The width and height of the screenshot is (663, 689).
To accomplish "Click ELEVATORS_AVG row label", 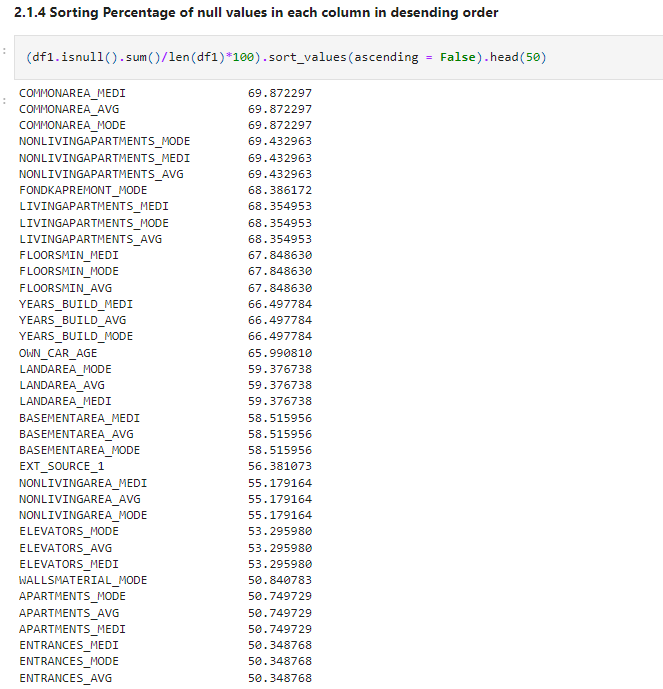I will (65, 548).
